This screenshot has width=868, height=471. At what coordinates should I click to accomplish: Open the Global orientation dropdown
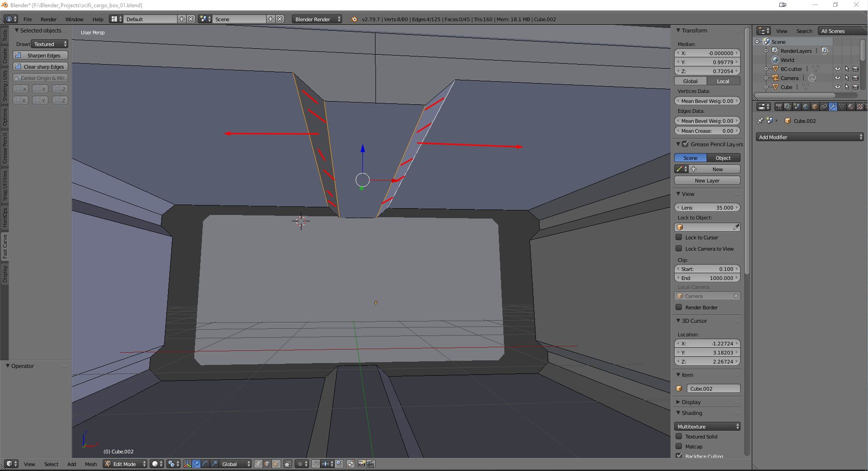(x=235, y=464)
